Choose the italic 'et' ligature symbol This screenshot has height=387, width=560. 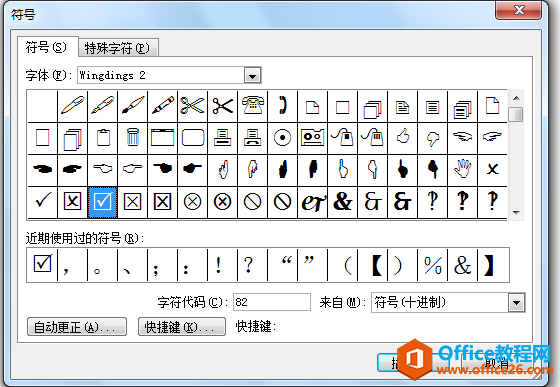point(312,202)
